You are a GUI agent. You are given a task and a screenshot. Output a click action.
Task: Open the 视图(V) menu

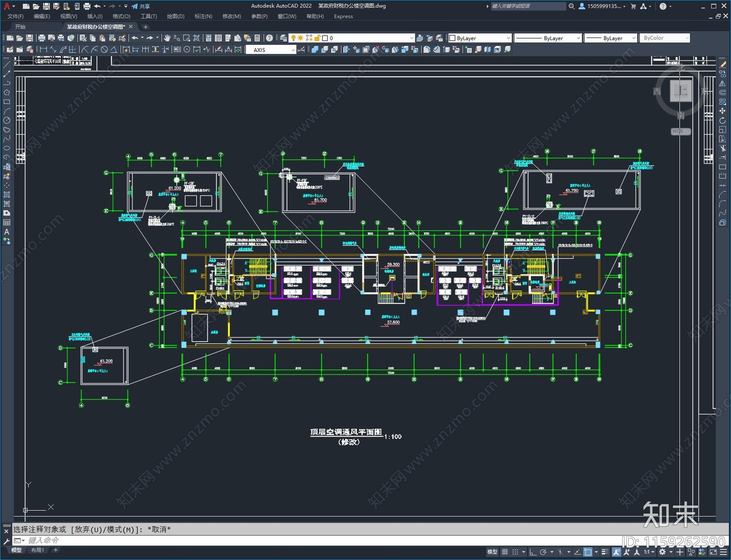tap(69, 16)
